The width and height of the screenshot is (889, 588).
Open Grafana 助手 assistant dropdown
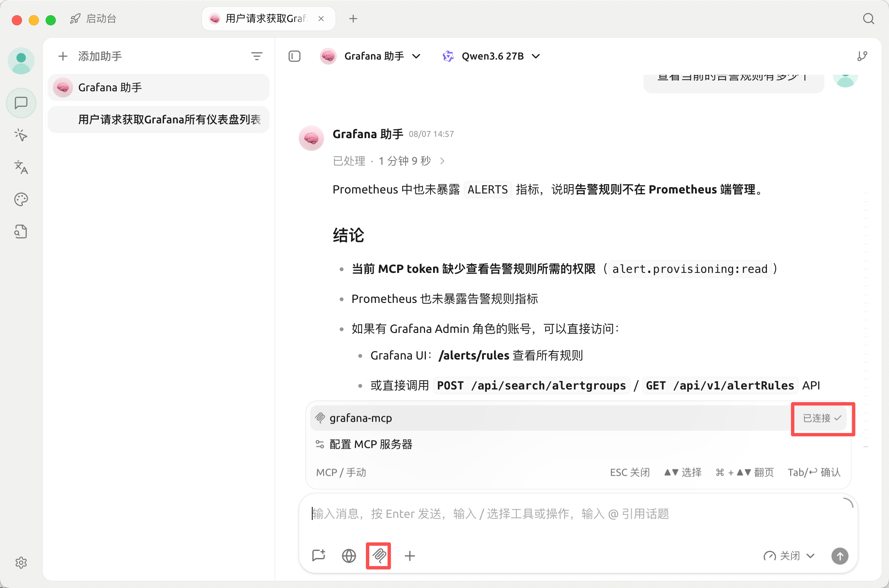point(371,56)
